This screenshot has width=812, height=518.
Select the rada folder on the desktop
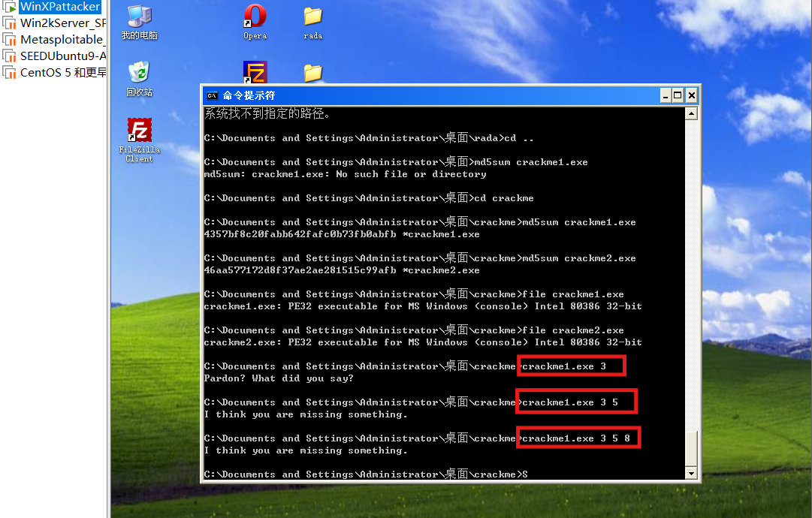312,23
